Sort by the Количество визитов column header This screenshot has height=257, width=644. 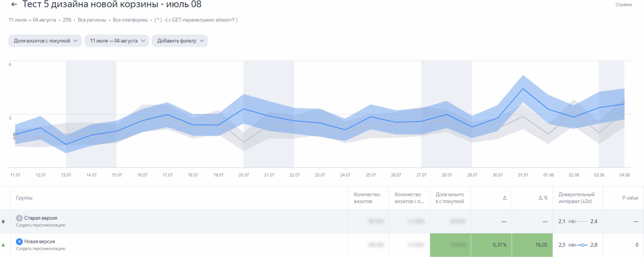pos(367,198)
